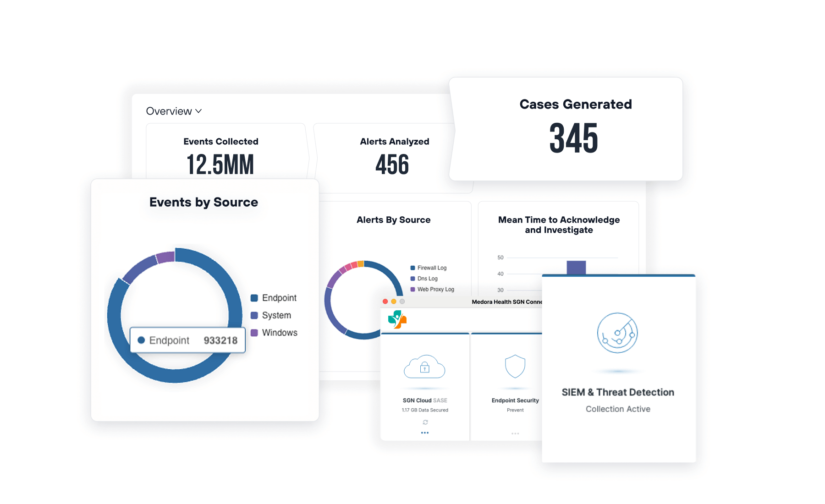Click the Medora Health SGN Connect title bar
The width and height of the screenshot is (825, 504).
507,302
